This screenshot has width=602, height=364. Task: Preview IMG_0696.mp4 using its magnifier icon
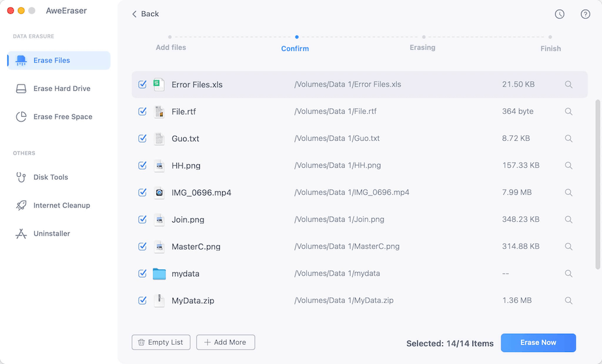tap(568, 193)
